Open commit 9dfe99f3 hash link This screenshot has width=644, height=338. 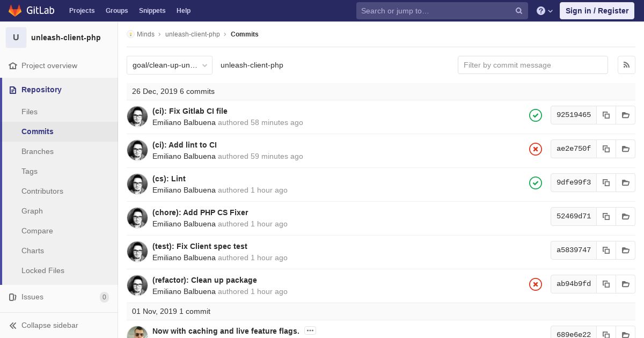coord(574,182)
